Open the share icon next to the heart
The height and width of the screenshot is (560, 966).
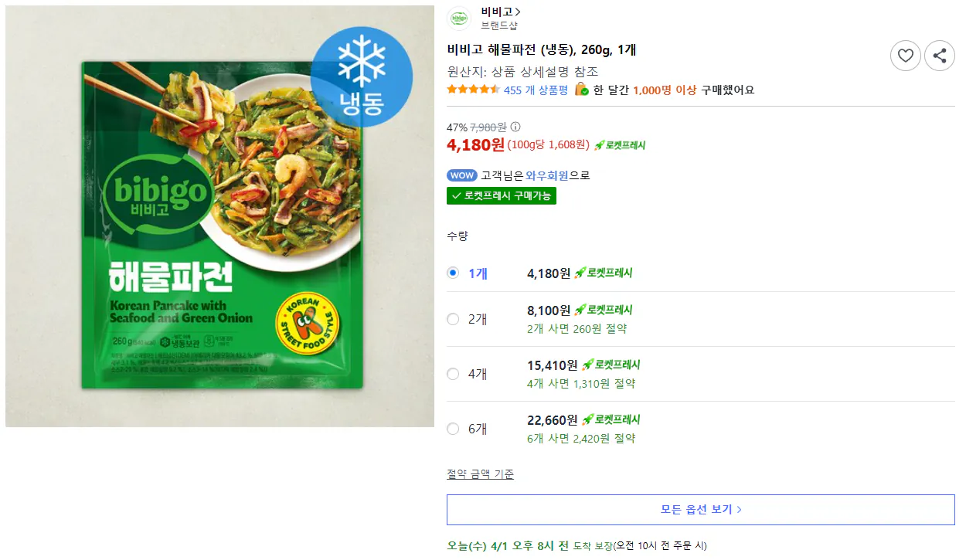point(939,56)
